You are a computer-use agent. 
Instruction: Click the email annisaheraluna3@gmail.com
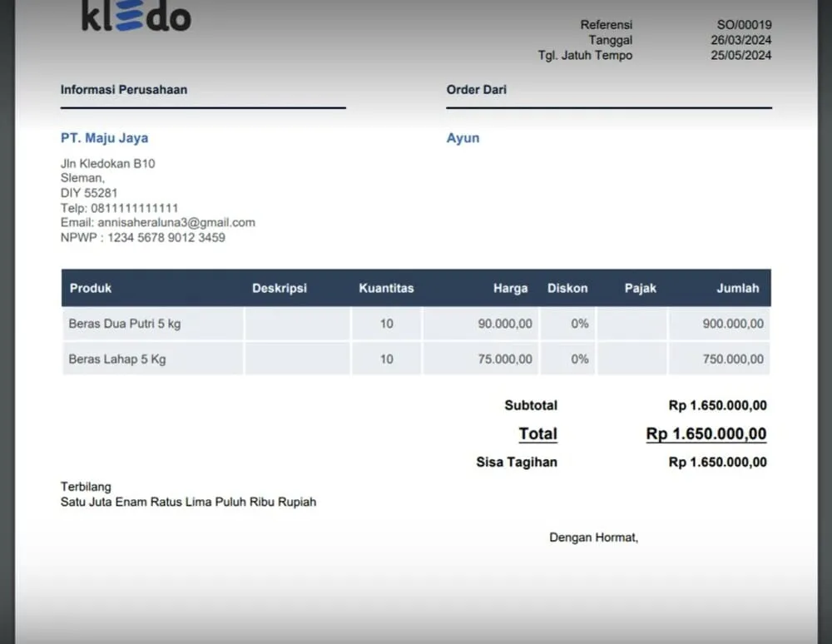(x=156, y=222)
